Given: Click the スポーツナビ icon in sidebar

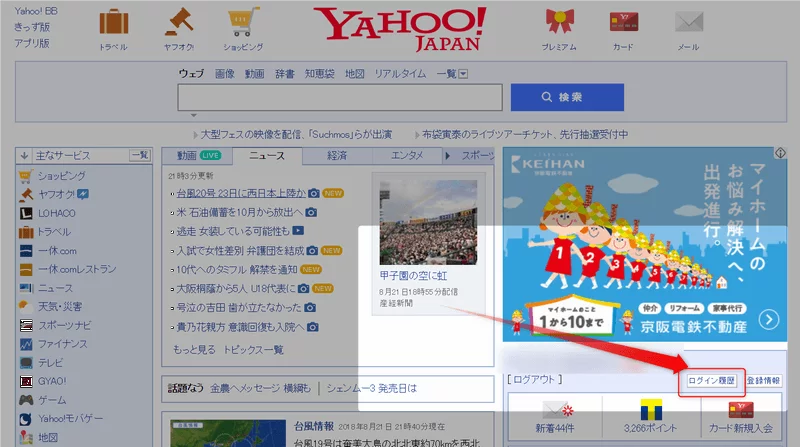Looking at the screenshot, I should (x=26, y=326).
